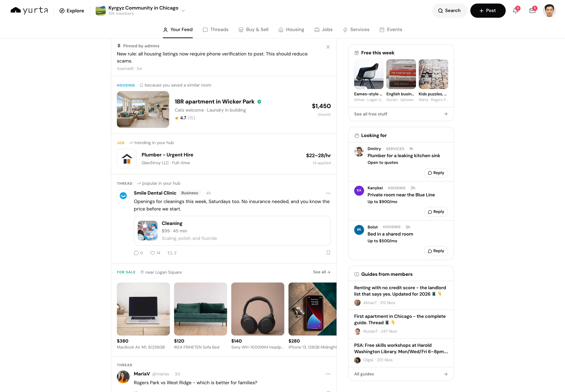This screenshot has height=392, width=565.
Task: Open the Sony WH-1000XM4 headphones thumbnail
Action: click(x=258, y=309)
